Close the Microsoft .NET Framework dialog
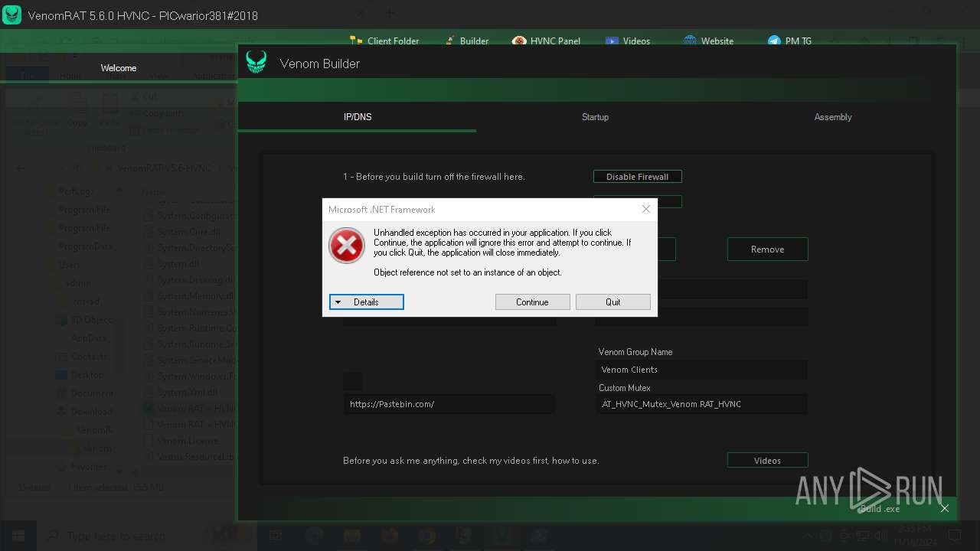980x551 pixels. click(x=645, y=209)
